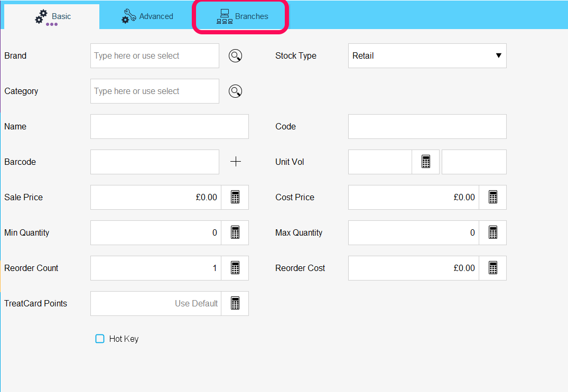Switch to the Branches tab
This screenshot has width=568, height=392.
point(243,16)
